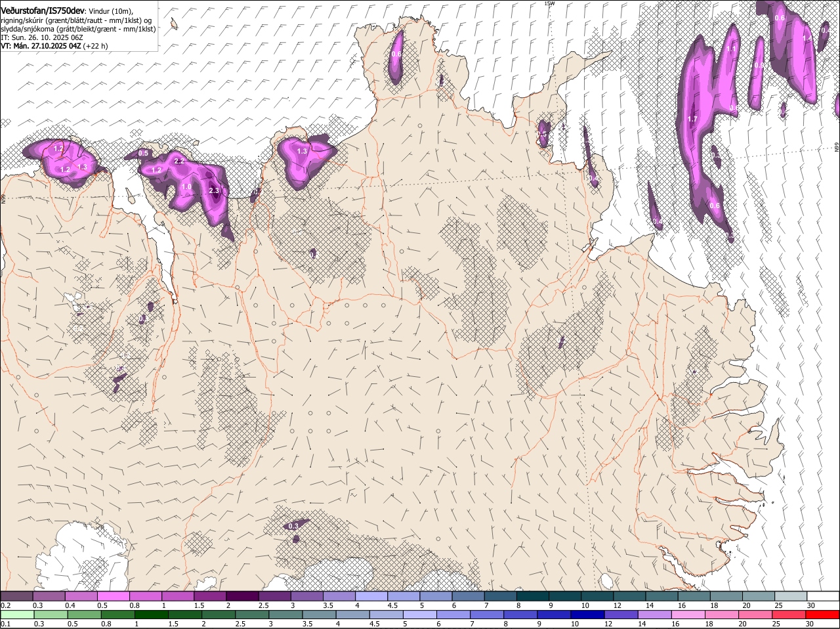
Task: Select the 0.4 swatch in the purple scale
Action: (81, 596)
